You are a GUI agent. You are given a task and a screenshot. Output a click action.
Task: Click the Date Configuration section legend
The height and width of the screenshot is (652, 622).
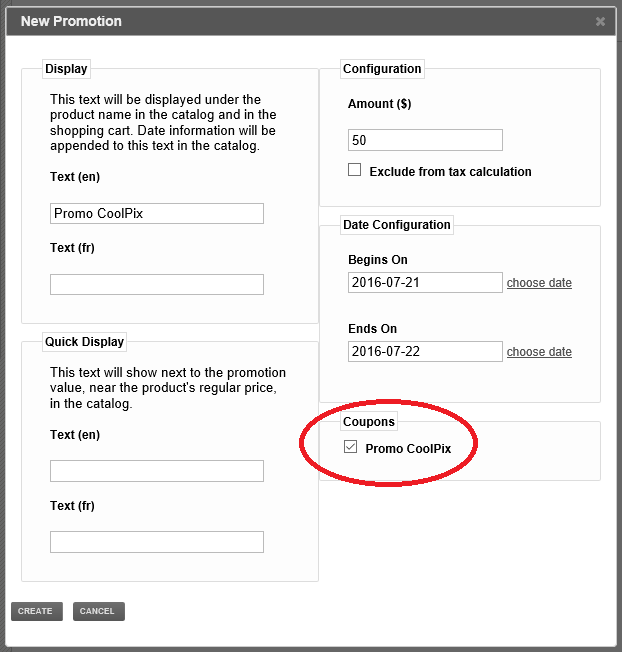[397, 225]
